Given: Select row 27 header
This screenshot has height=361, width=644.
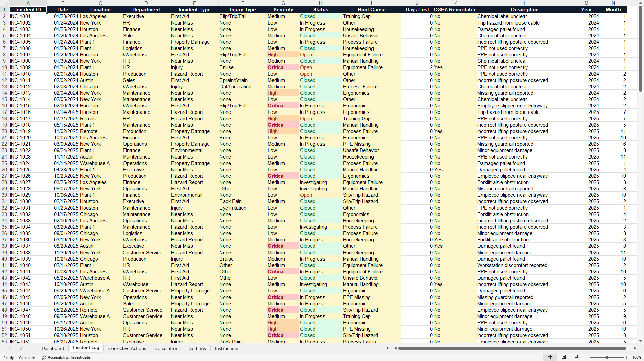Looking at the screenshot, I should click(4, 176).
